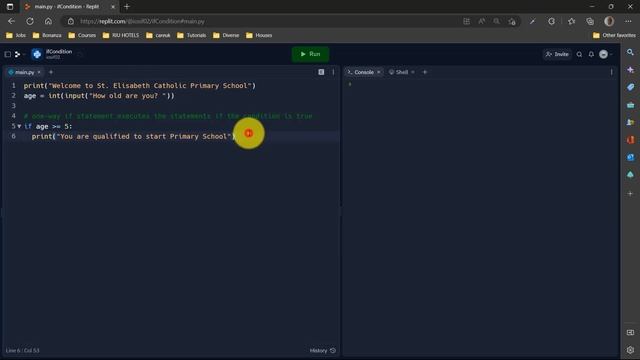Open Edge sidebar Tools briefcase icon
This screenshot has height=360, width=640.
[x=630, y=105]
